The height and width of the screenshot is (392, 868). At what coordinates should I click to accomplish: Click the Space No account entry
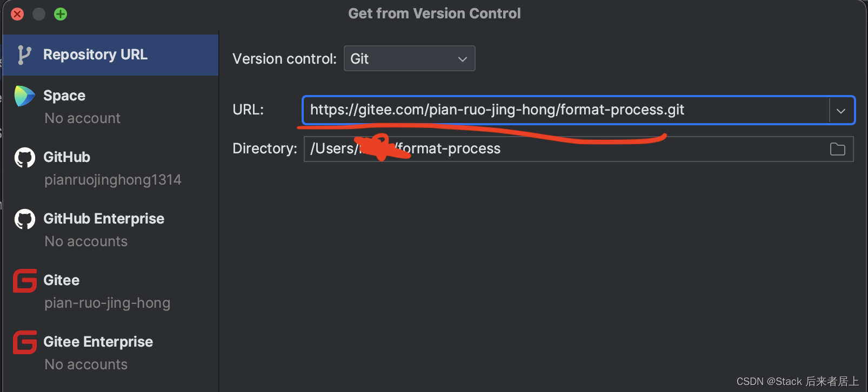[x=82, y=118]
